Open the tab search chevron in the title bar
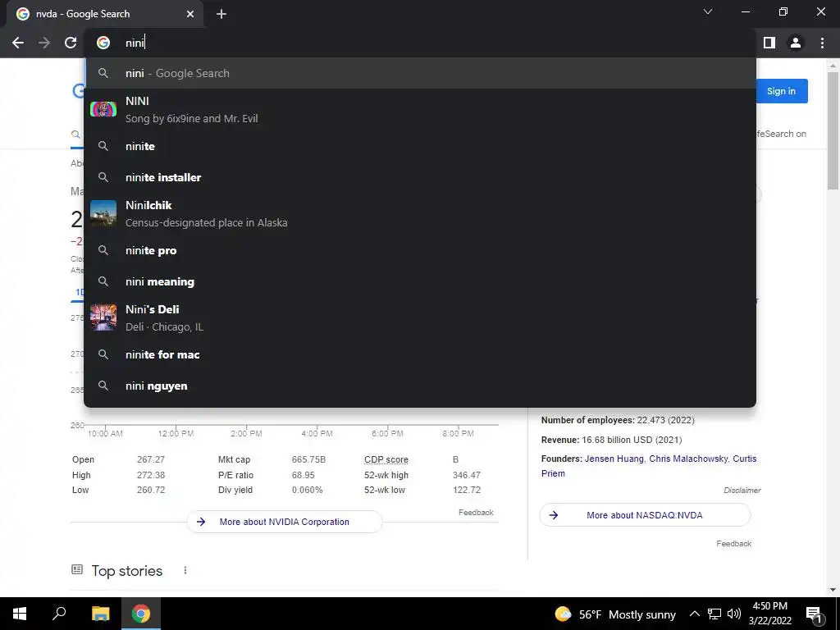840x630 pixels. (x=708, y=11)
